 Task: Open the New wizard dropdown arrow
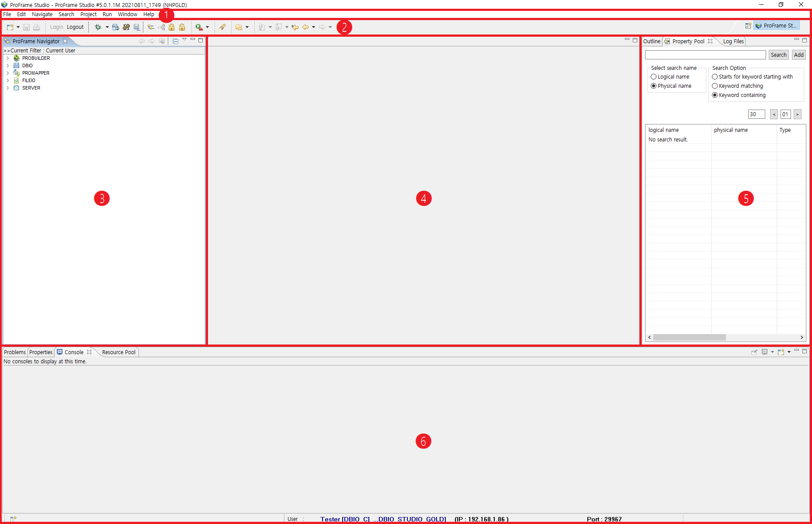[18, 27]
